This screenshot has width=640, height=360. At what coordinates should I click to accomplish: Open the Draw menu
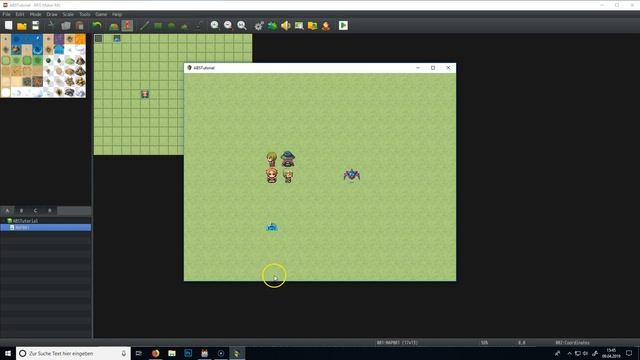click(52, 14)
